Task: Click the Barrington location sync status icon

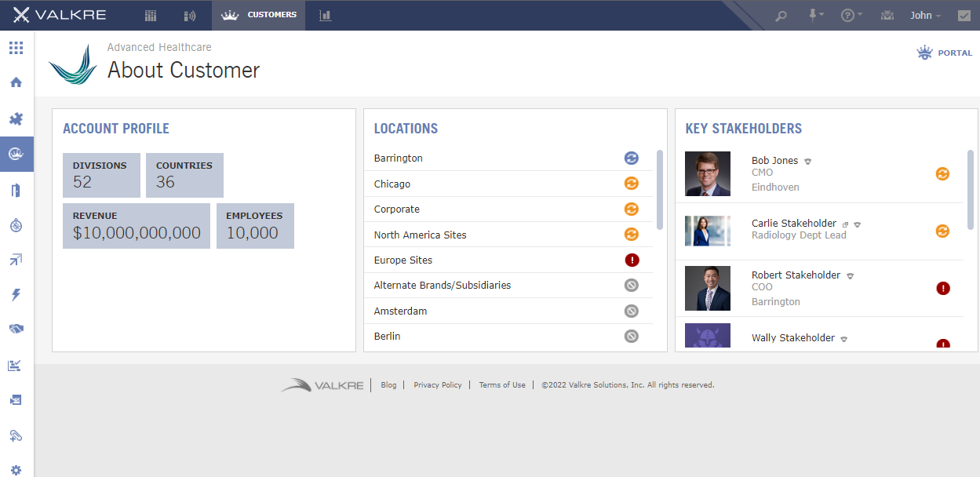Action: [x=632, y=158]
